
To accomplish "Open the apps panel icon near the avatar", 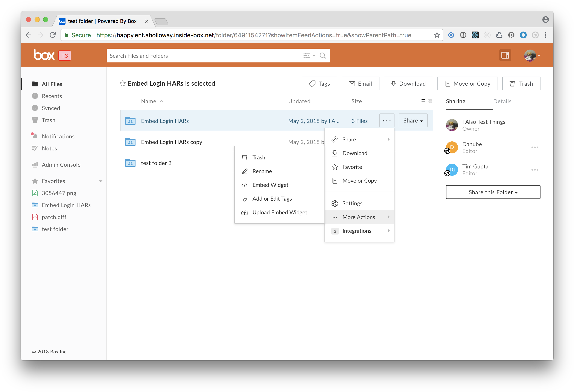I will tap(505, 55).
